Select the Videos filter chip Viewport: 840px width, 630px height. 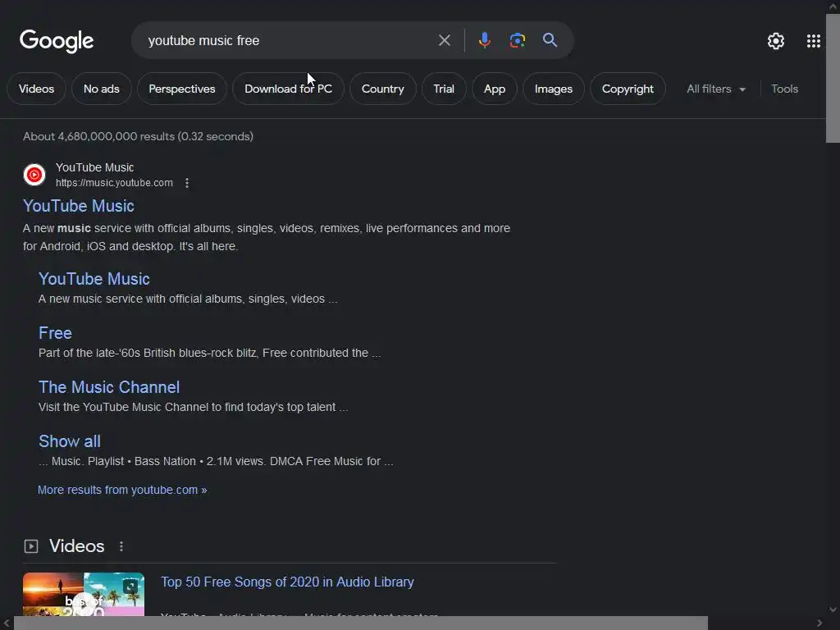(36, 89)
